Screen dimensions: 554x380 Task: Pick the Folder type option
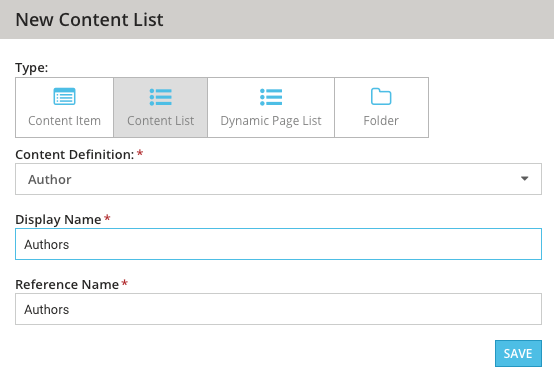[382, 107]
